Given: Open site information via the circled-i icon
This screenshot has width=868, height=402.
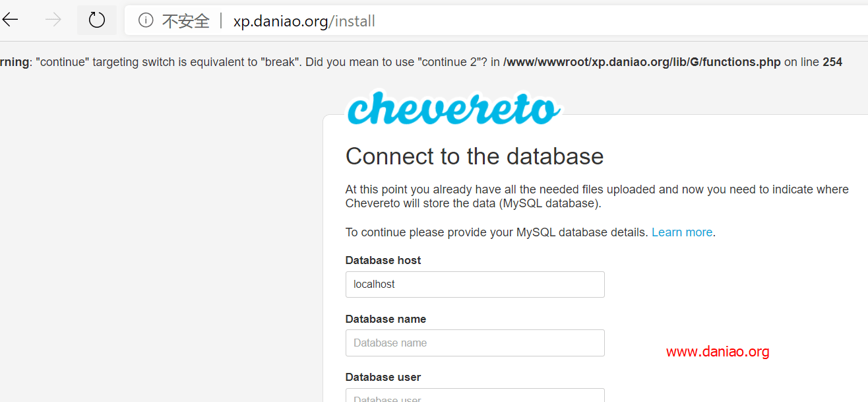Looking at the screenshot, I should [x=146, y=20].
